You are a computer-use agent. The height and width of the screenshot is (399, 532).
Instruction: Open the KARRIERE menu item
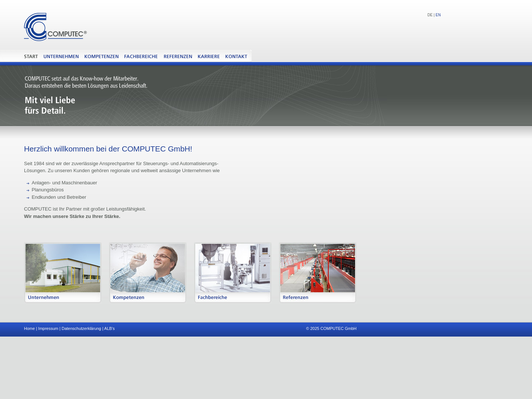point(209,57)
